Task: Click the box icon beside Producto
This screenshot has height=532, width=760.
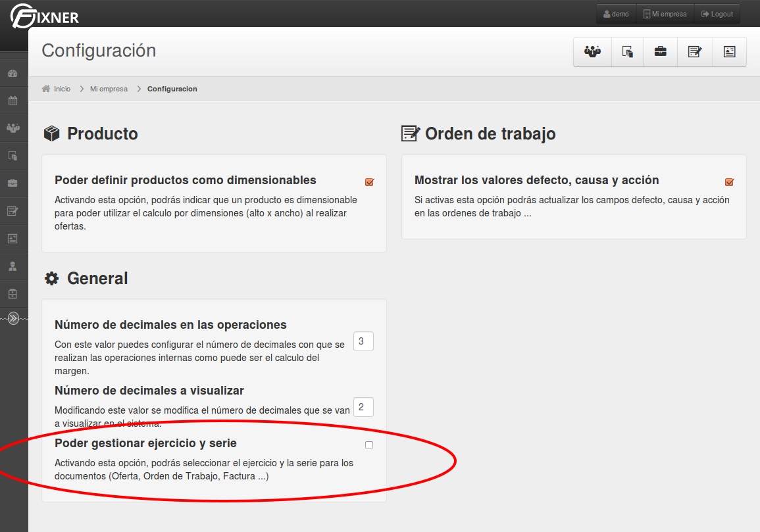Action: [x=52, y=133]
